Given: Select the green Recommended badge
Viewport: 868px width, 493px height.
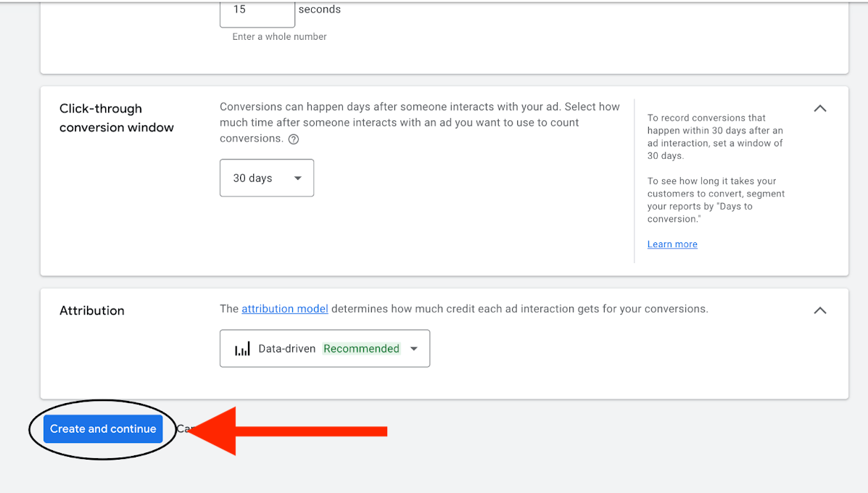Looking at the screenshot, I should click(x=361, y=349).
